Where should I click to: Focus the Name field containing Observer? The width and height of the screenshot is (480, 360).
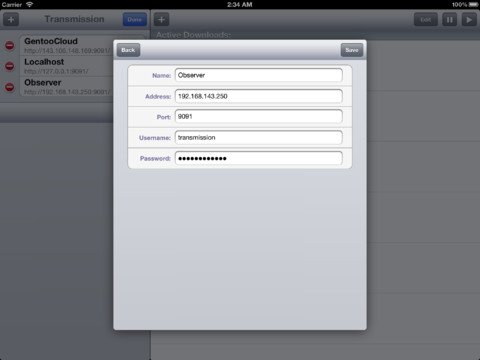click(x=259, y=75)
